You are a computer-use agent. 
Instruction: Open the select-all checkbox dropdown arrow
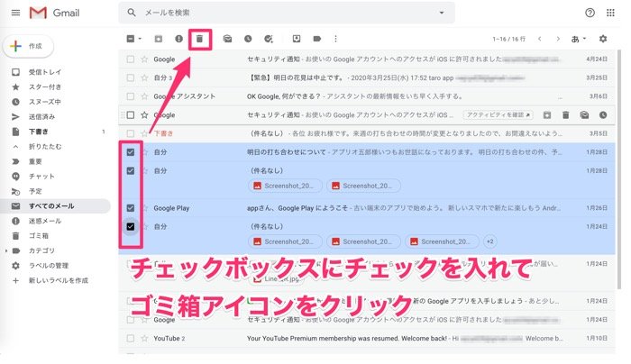tap(140, 39)
